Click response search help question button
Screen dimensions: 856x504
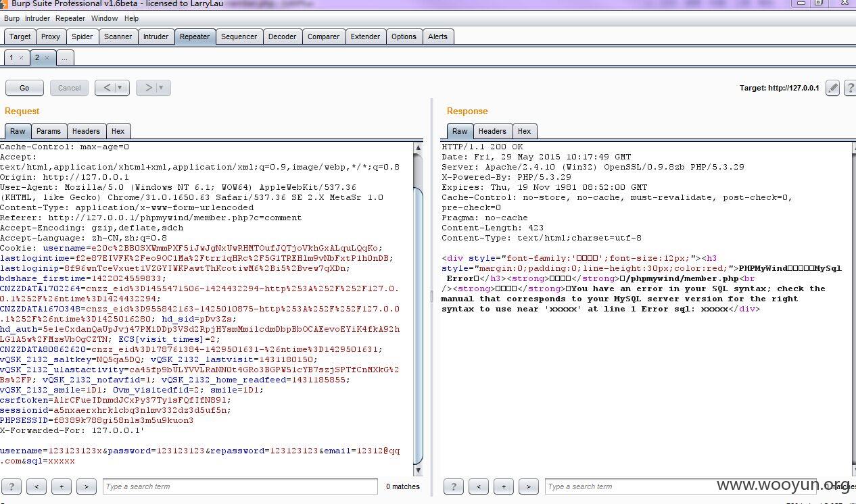[454, 486]
